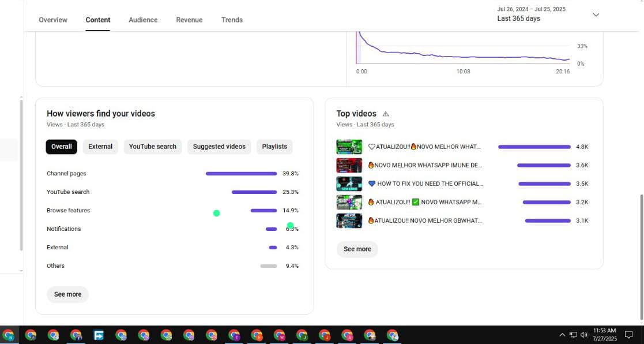Open thumbnail of HOW TO FIX video
The width and height of the screenshot is (644, 344).
(349, 184)
